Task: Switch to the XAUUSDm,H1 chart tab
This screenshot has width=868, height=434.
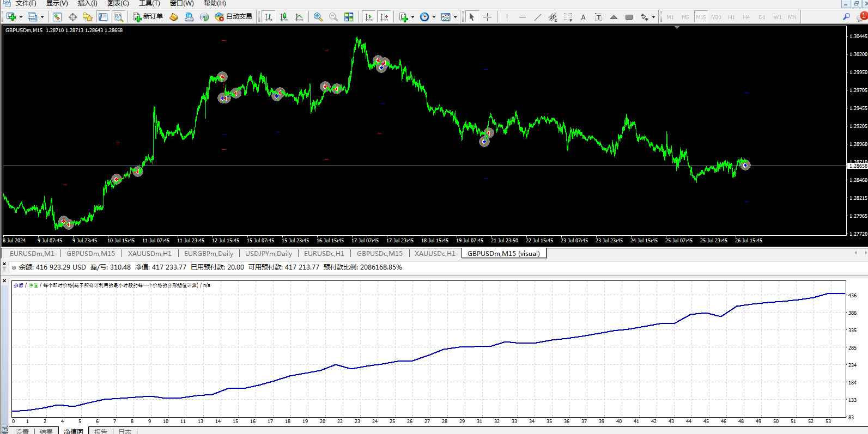Action: click(x=149, y=253)
